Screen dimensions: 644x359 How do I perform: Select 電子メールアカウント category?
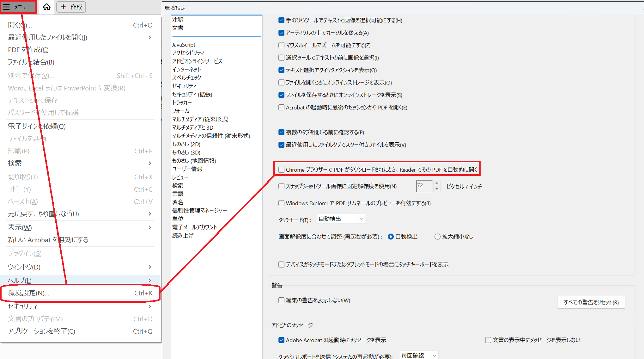coord(195,227)
